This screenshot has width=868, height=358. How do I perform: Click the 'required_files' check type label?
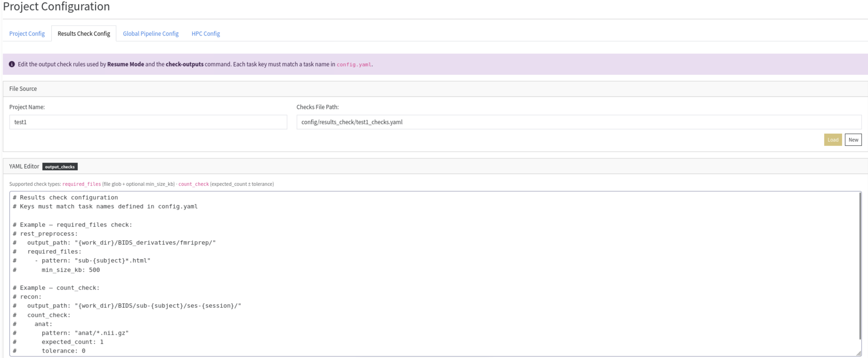[x=81, y=184]
